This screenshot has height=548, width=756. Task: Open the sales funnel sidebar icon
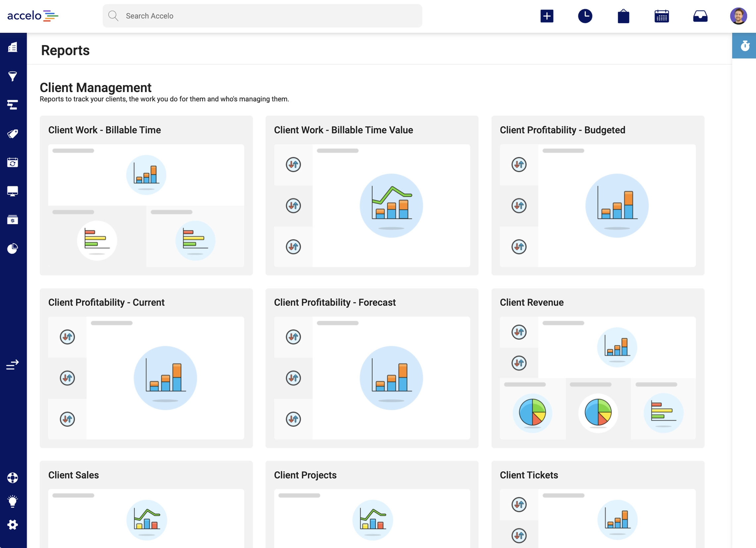coord(13,76)
